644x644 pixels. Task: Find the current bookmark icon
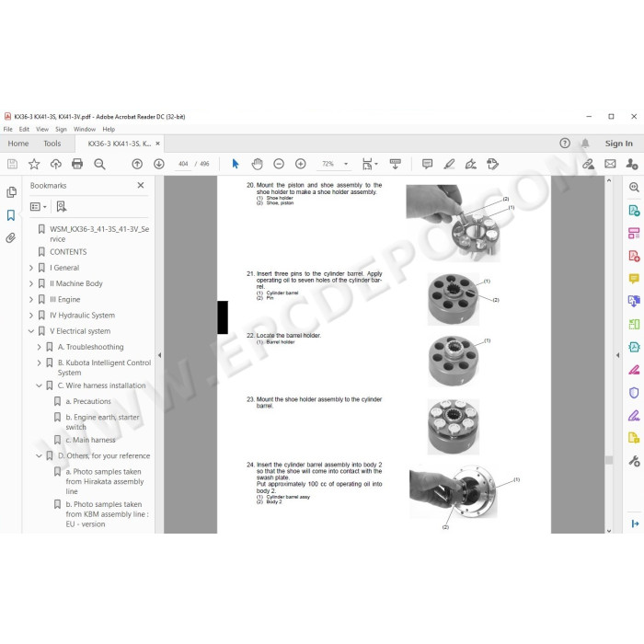(62, 206)
